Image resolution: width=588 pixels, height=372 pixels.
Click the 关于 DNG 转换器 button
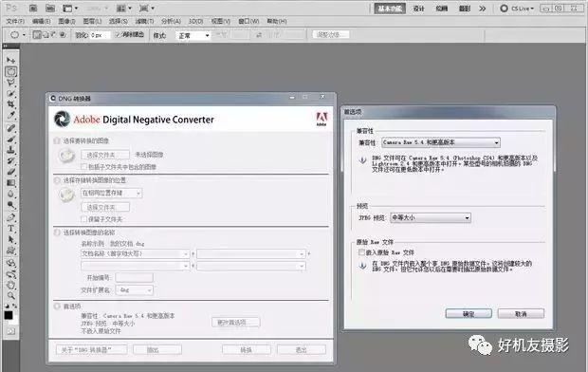(91, 350)
